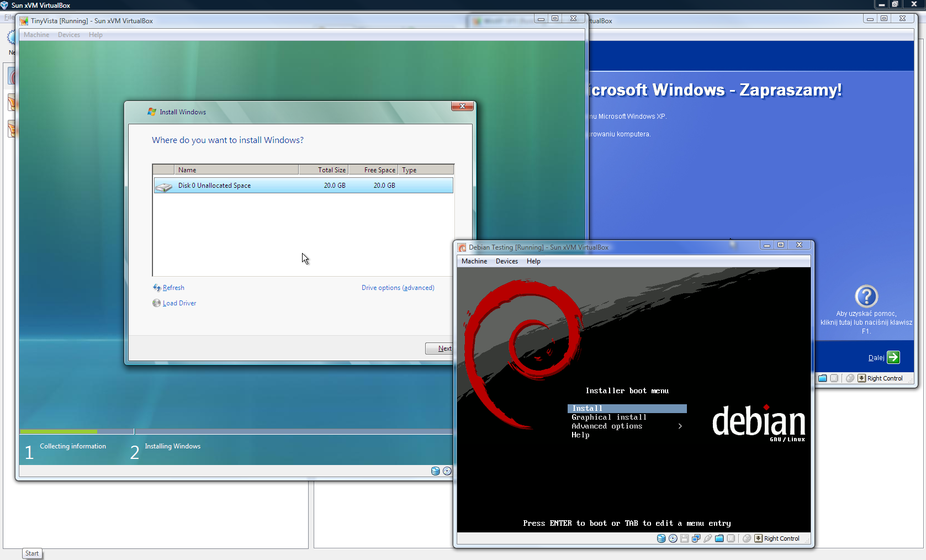Click the Start button at bottom

32,553
